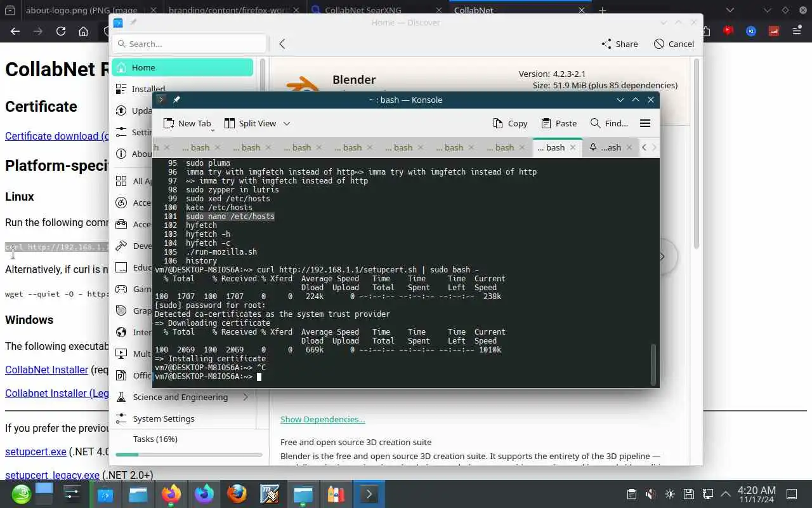This screenshot has height=508, width=812.
Task: Click Discover search field
Action: (189, 44)
